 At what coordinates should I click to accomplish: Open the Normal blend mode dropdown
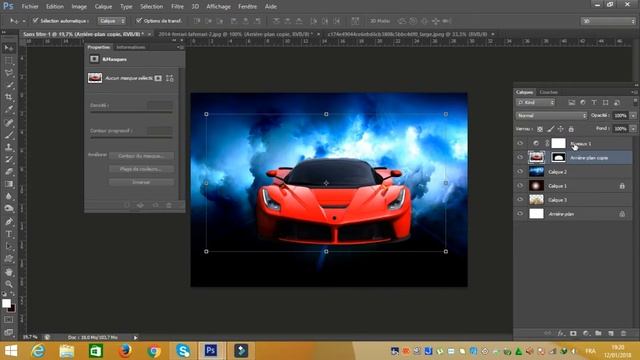click(x=551, y=116)
